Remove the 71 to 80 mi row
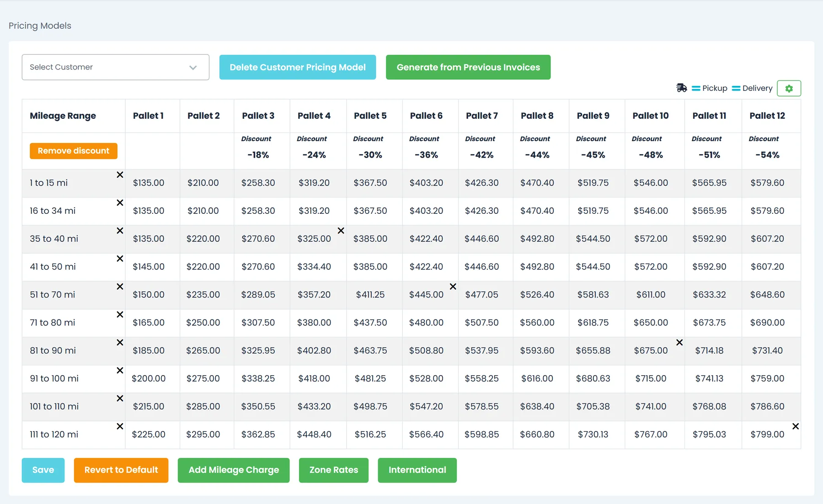 click(120, 314)
